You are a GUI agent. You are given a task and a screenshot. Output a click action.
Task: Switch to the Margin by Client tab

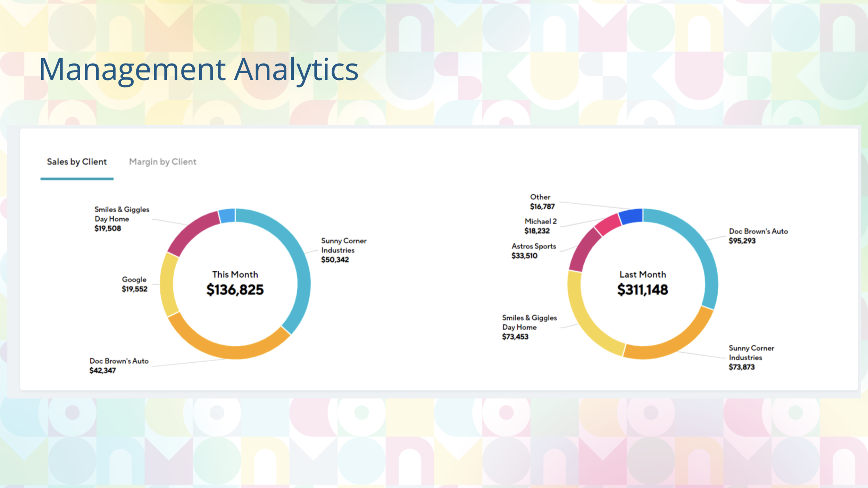[163, 162]
